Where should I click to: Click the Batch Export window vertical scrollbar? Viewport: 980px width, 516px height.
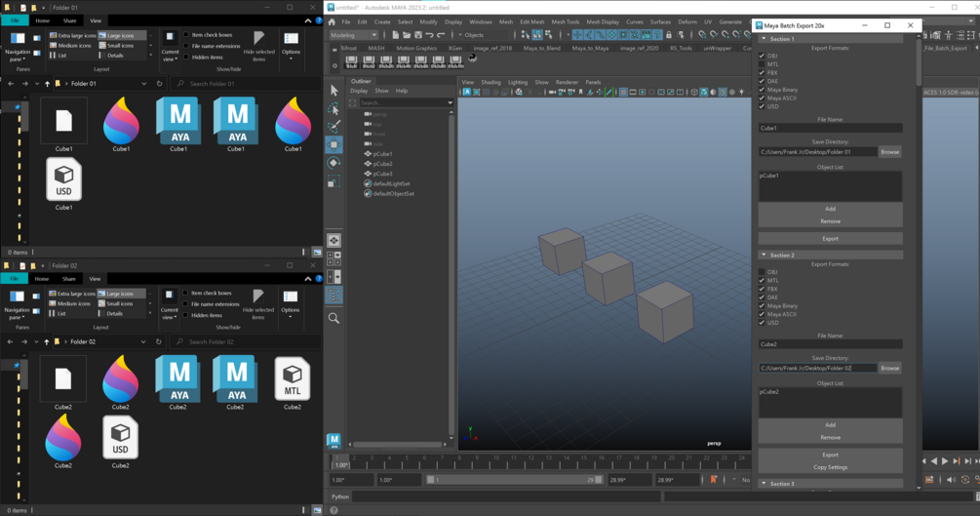[x=919, y=60]
